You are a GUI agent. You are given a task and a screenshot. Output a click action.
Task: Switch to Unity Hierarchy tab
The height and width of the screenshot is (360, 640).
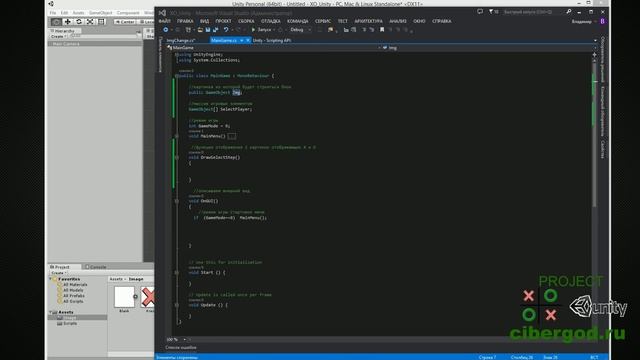coord(64,31)
